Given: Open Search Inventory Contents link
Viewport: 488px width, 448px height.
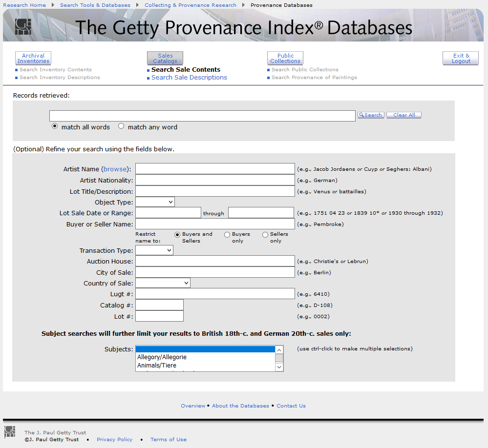Looking at the screenshot, I should click(56, 70).
